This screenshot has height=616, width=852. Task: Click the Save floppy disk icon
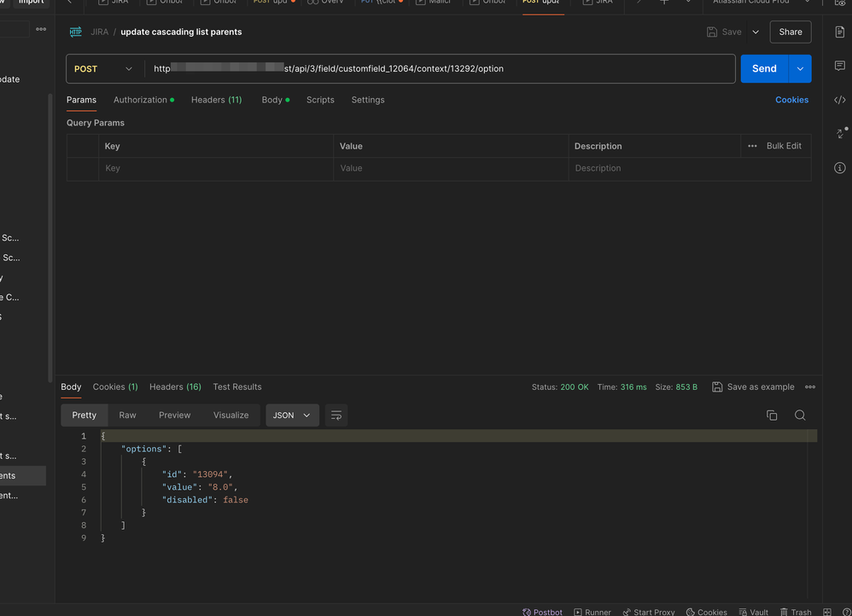click(x=712, y=32)
